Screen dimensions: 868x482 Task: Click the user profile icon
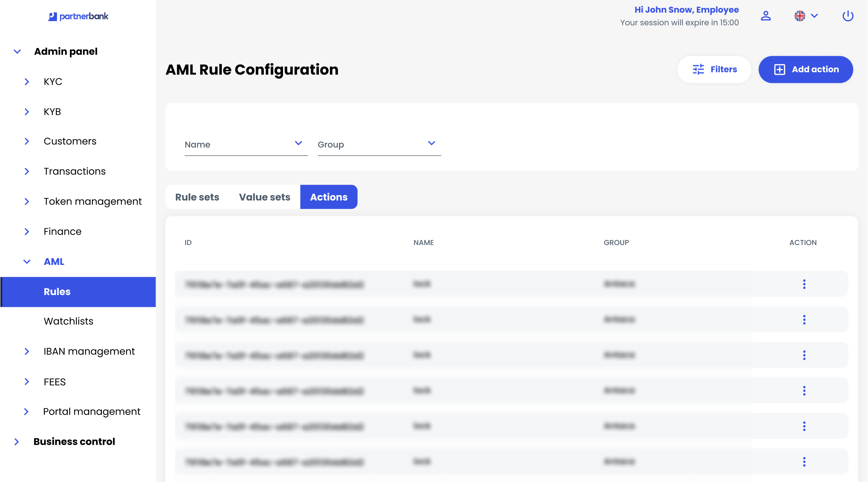click(x=765, y=16)
